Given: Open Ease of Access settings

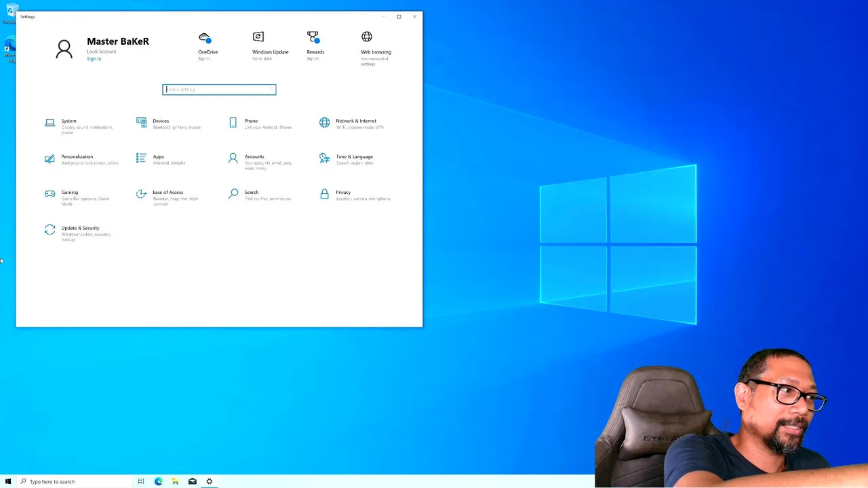Looking at the screenshot, I should point(168,197).
